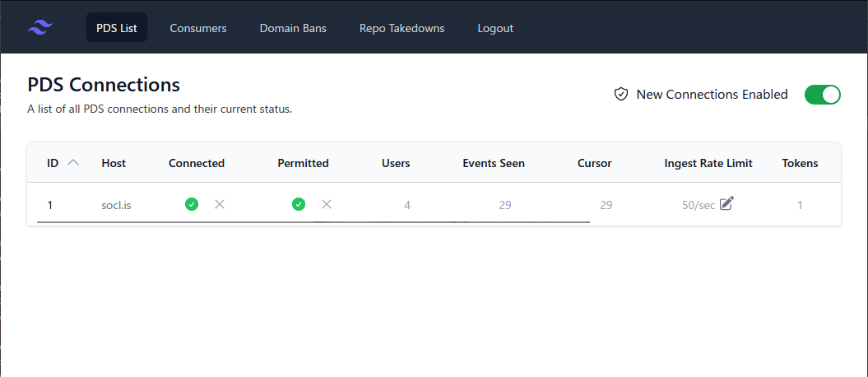
Task: Click the Users column header
Action: click(396, 163)
